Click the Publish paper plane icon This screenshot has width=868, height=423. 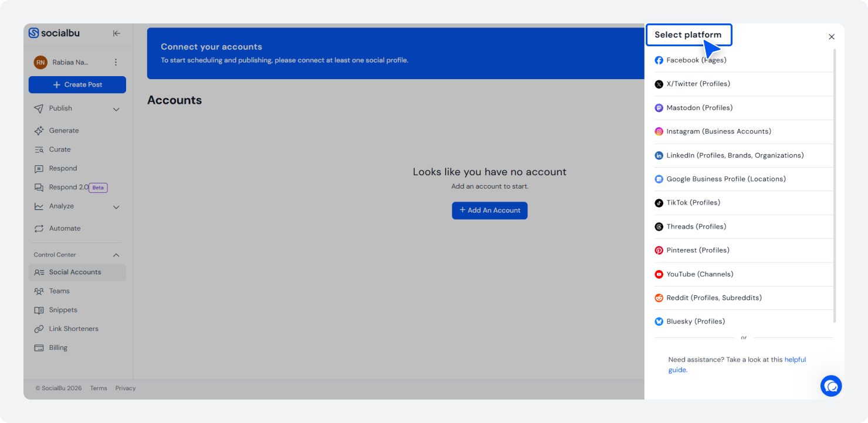coord(39,108)
